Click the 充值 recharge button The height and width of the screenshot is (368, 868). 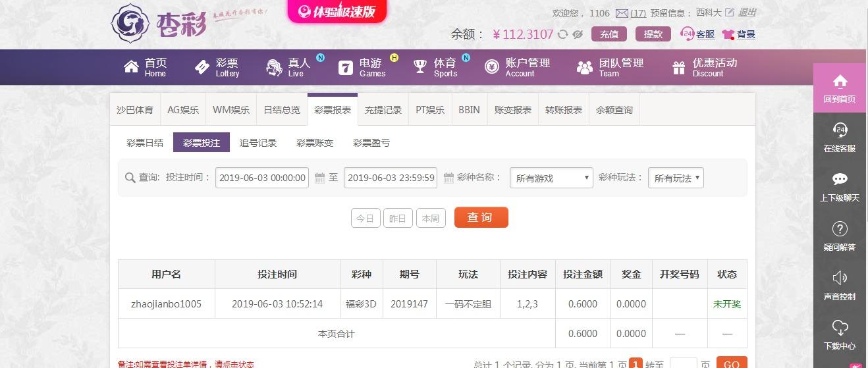pyautogui.click(x=609, y=34)
